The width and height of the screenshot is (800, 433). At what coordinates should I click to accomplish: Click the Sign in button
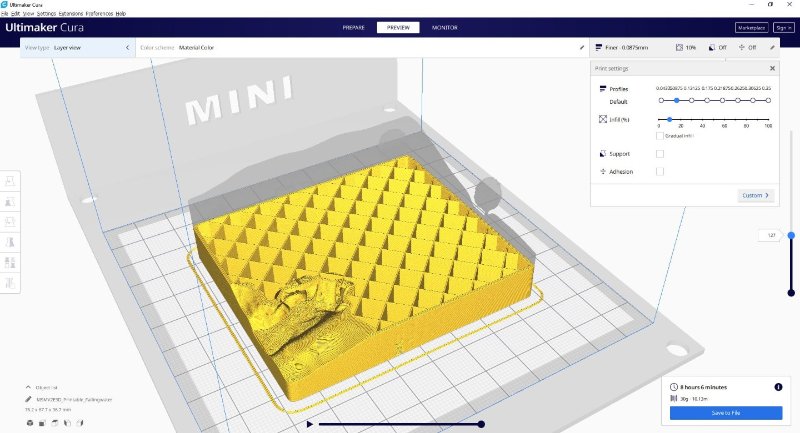point(784,28)
